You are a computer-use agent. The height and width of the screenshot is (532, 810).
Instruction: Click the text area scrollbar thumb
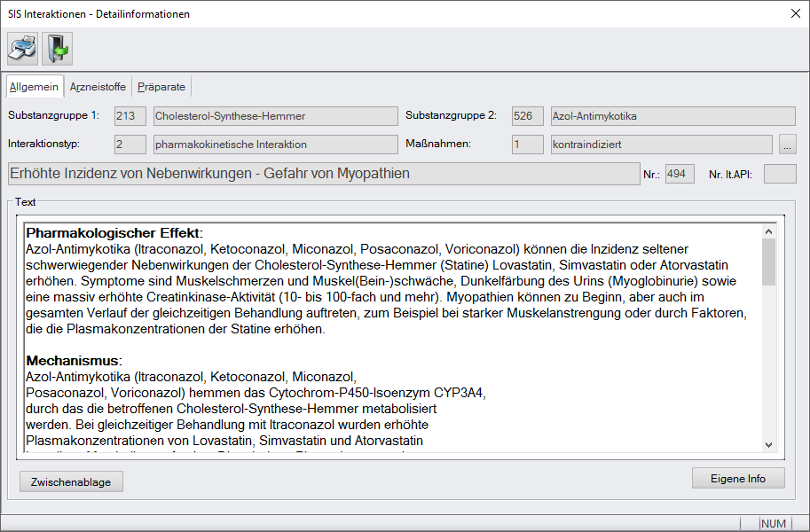pos(768,261)
